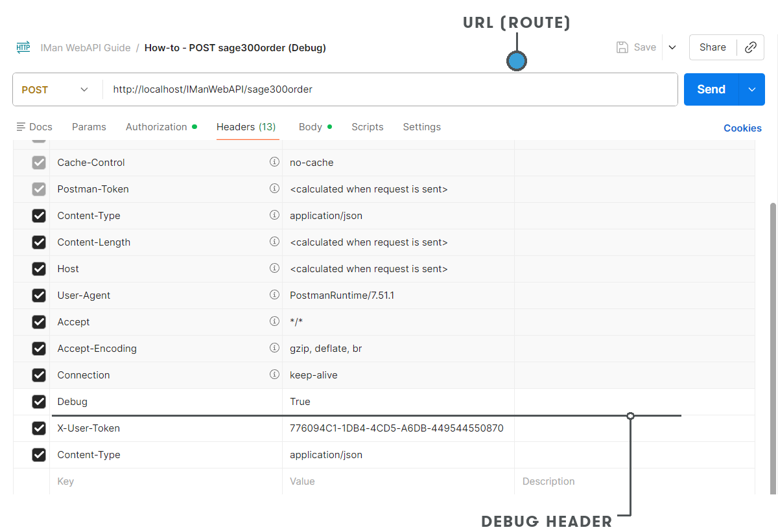
Task: Switch to the Params tab
Action: coord(89,127)
